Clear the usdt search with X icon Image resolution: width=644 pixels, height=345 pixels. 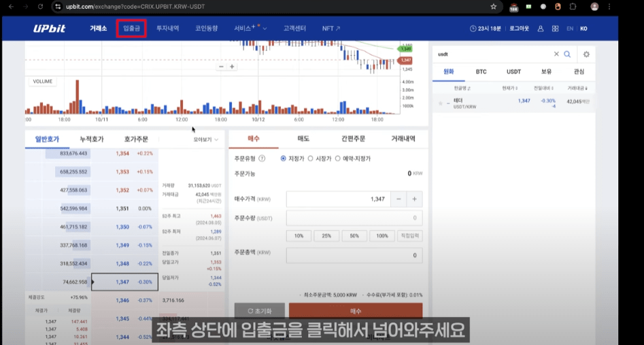(556, 54)
